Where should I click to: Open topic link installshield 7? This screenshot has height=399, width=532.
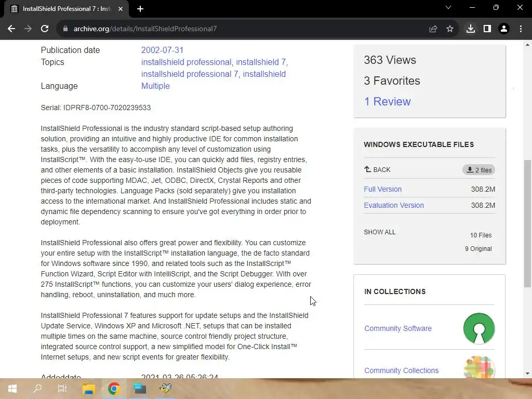tap(261, 62)
